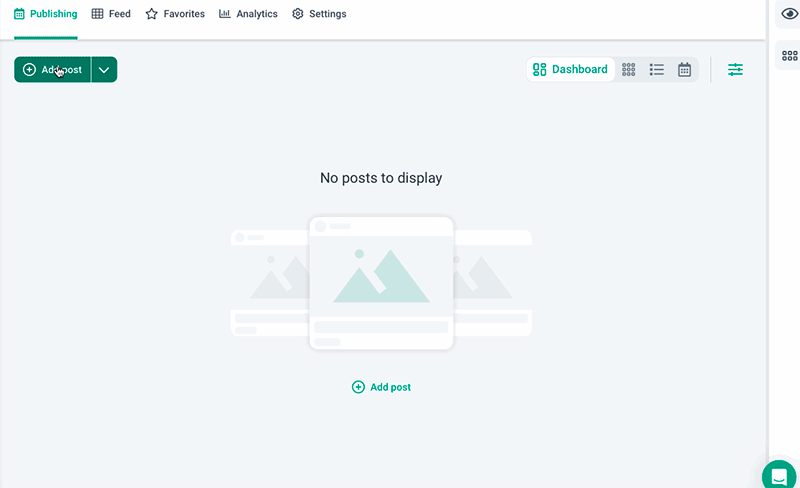Image resolution: width=800 pixels, height=488 pixels.
Task: Open the filter sliders options
Action: coord(735,70)
